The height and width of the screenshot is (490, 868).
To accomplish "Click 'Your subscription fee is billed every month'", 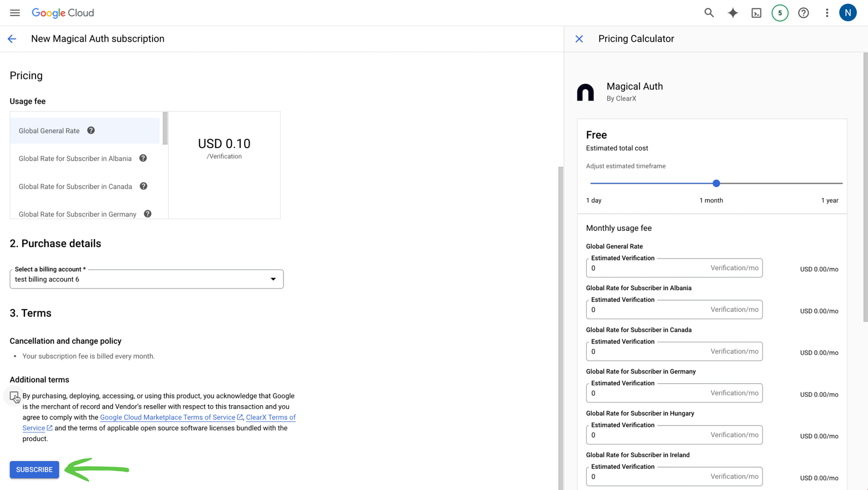I will pyautogui.click(x=89, y=356).
